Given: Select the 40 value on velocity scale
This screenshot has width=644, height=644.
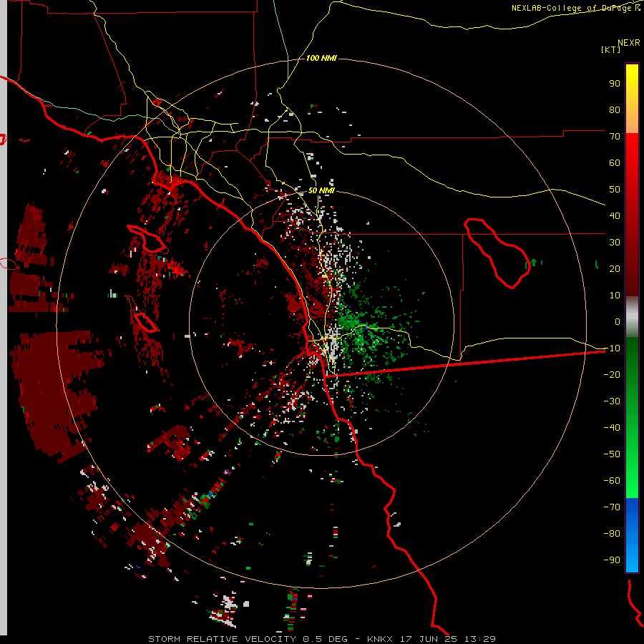Looking at the screenshot, I should [x=615, y=216].
